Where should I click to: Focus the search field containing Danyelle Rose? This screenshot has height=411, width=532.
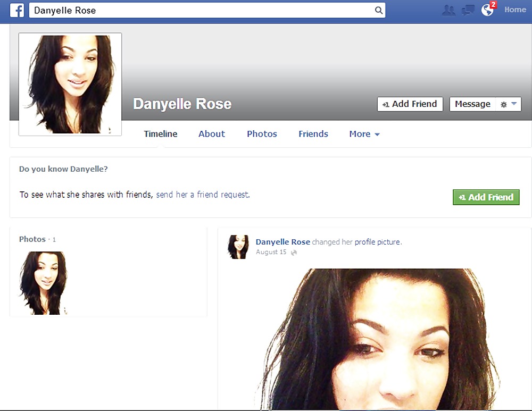pos(202,10)
